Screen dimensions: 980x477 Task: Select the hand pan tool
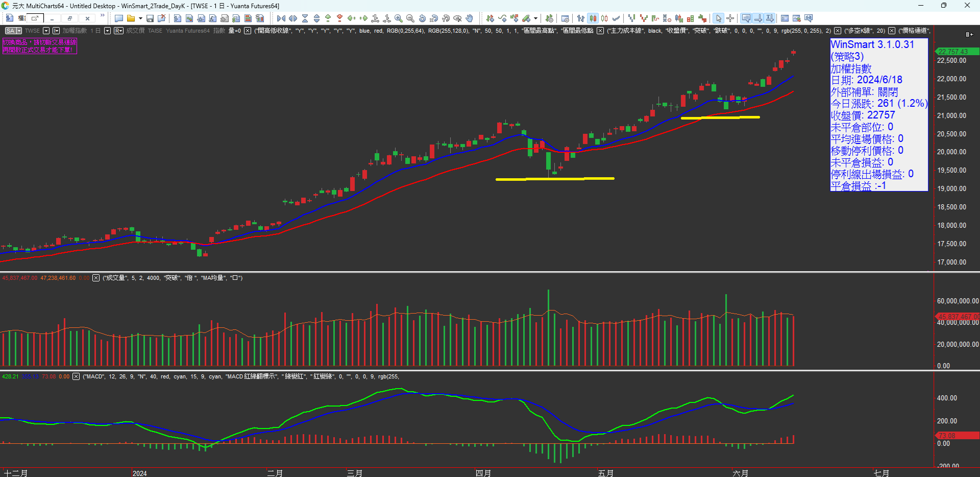click(x=469, y=18)
